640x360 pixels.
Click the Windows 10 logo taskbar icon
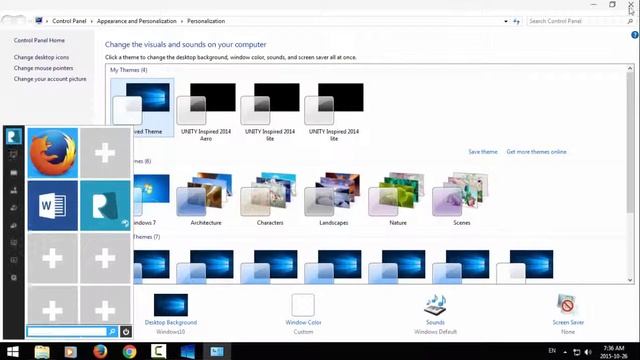(x=188, y=351)
